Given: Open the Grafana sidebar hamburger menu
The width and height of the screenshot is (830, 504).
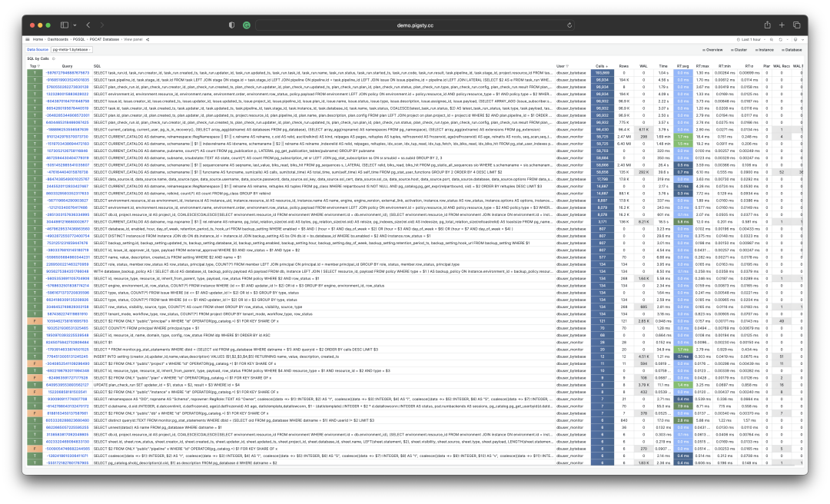Looking at the screenshot, I should tap(27, 38).
